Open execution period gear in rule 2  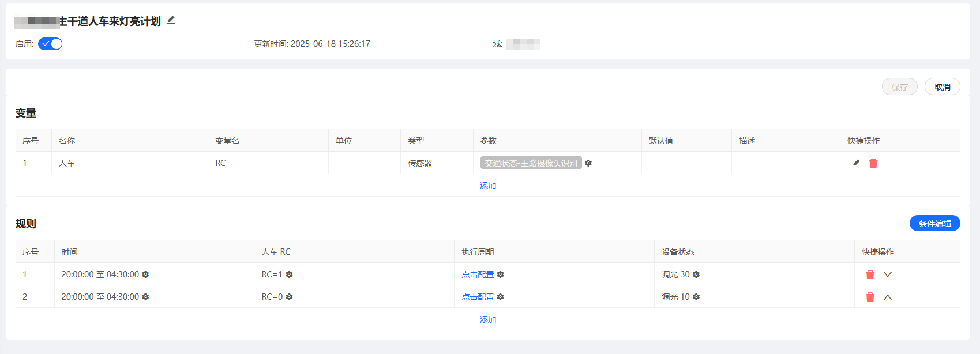click(500, 297)
